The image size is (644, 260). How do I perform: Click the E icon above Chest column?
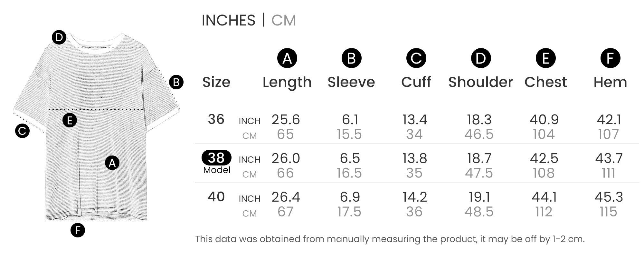(x=545, y=58)
